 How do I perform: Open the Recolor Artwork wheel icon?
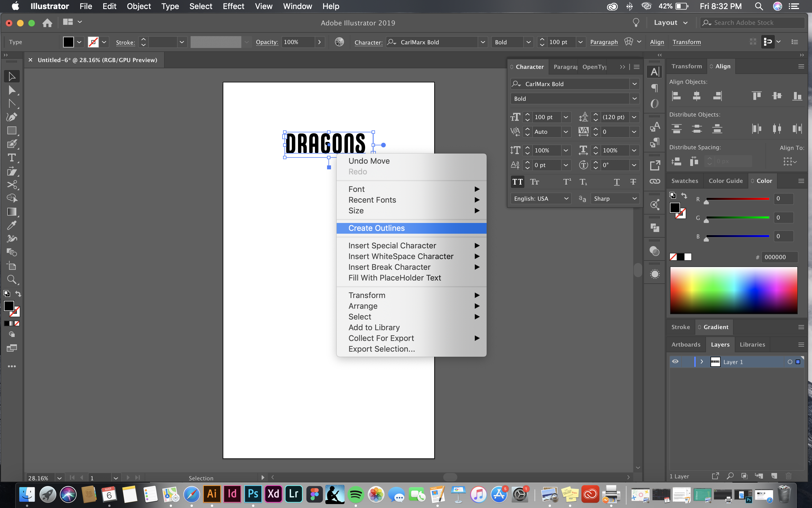tap(339, 42)
